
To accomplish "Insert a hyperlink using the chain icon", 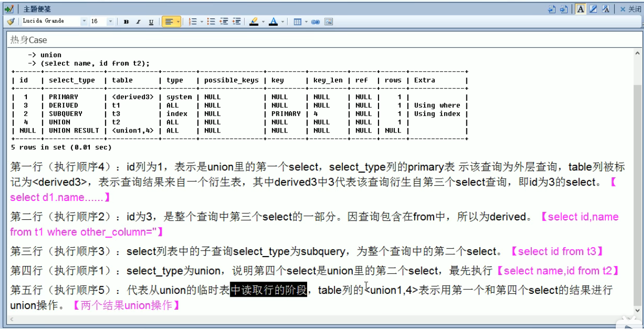I will tap(315, 21).
